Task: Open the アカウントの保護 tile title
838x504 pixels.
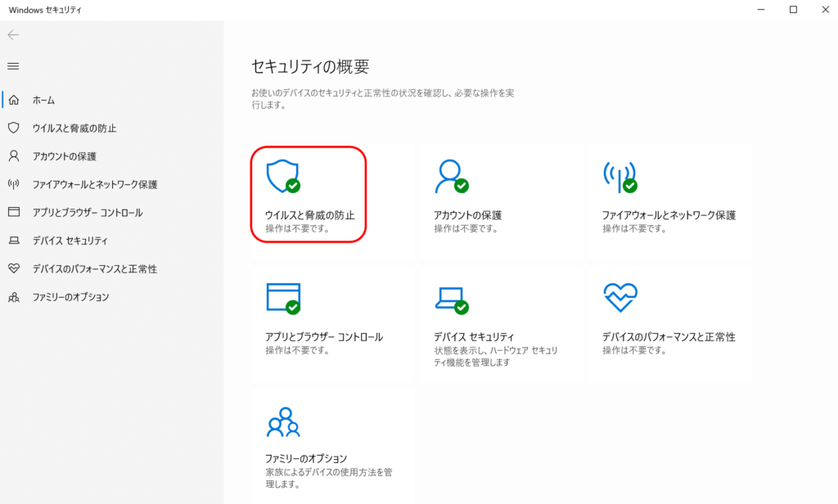Action: pyautogui.click(x=467, y=215)
